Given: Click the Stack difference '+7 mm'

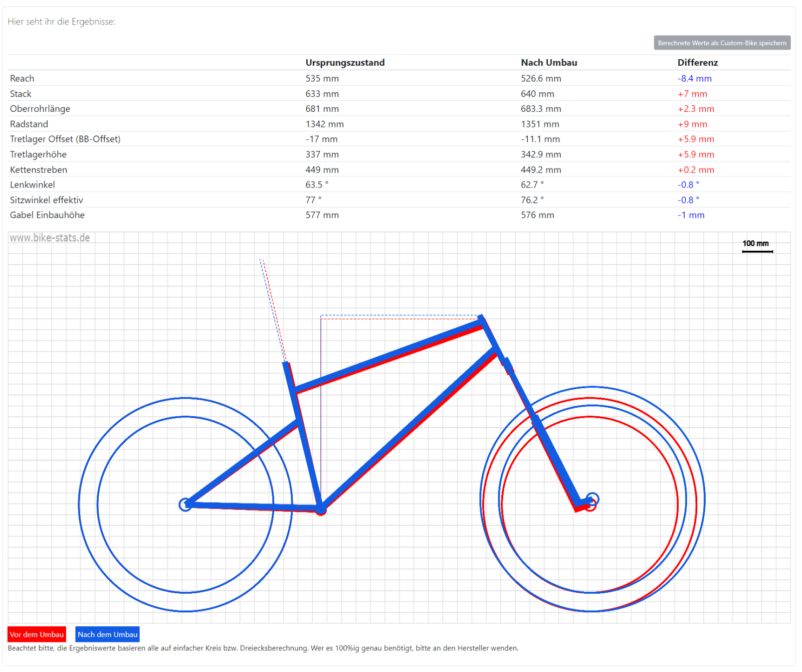Looking at the screenshot, I should (x=692, y=94).
